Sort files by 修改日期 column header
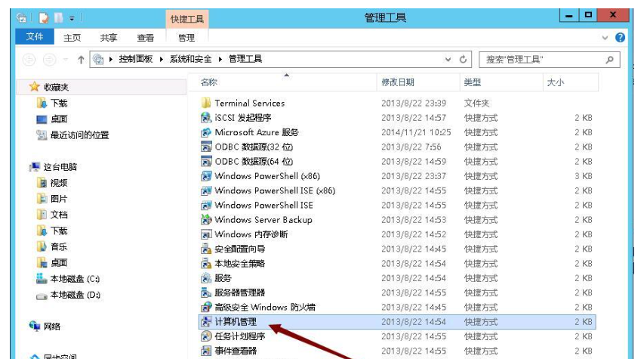This screenshot has width=644, height=359. pos(398,82)
